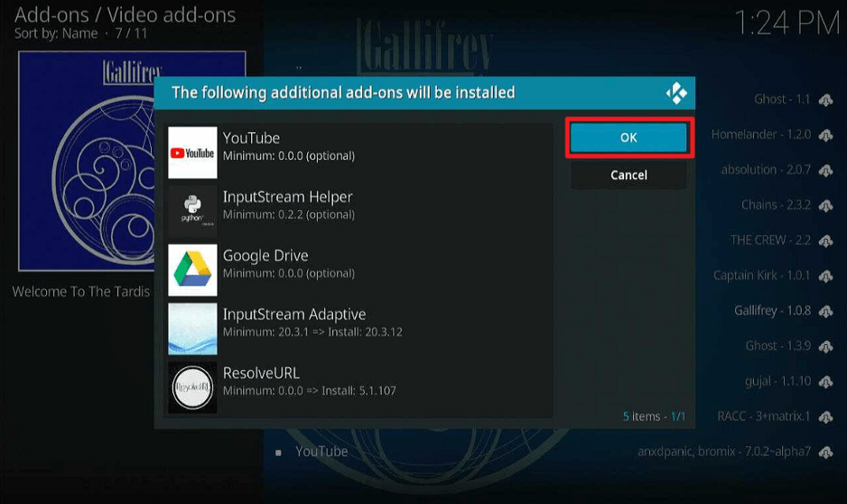Image resolution: width=847 pixels, height=504 pixels.
Task: Select Ghost - 1.1 in background list
Action: pos(782,99)
